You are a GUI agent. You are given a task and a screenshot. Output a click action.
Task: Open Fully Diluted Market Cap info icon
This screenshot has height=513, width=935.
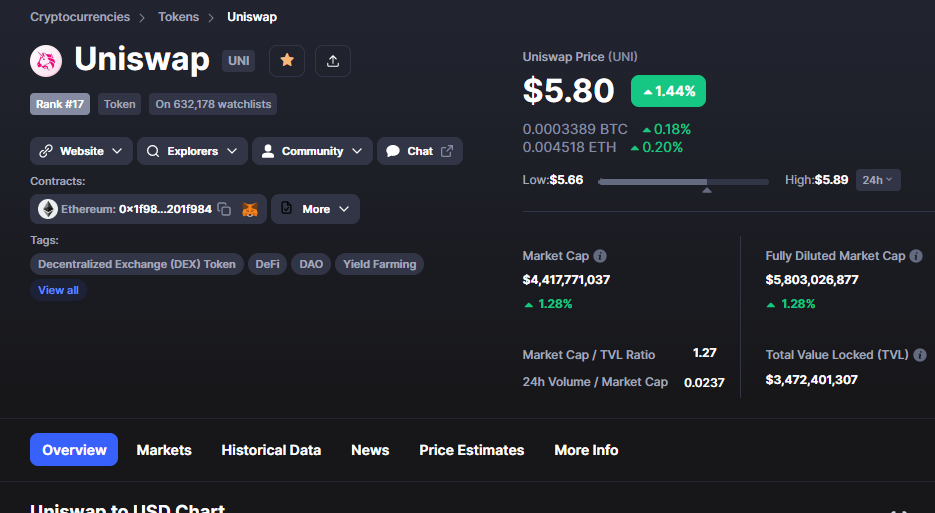coord(916,256)
